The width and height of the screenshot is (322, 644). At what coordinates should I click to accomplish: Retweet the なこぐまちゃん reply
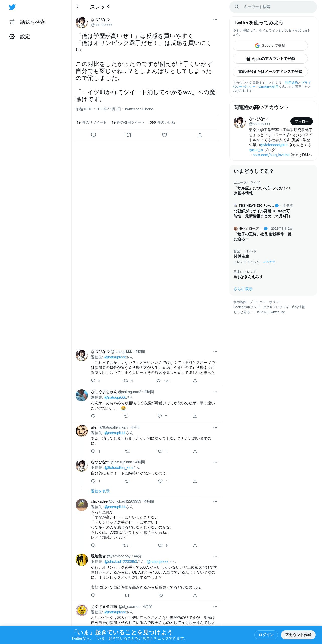[126, 416]
